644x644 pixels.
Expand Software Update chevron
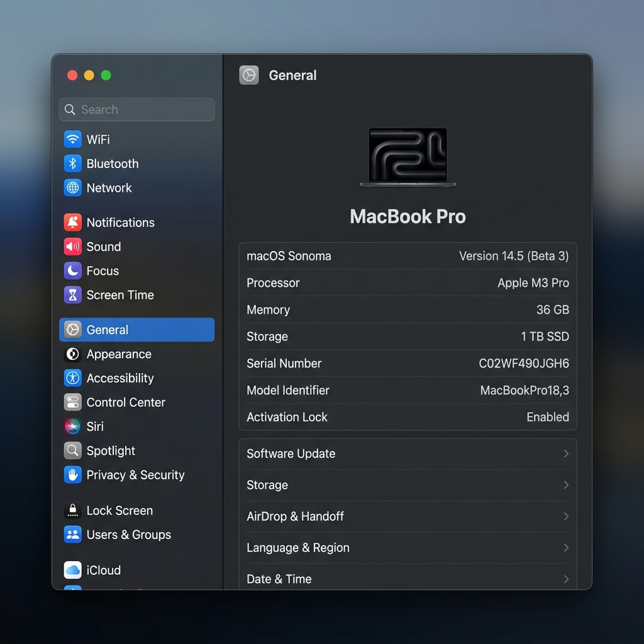565,453
